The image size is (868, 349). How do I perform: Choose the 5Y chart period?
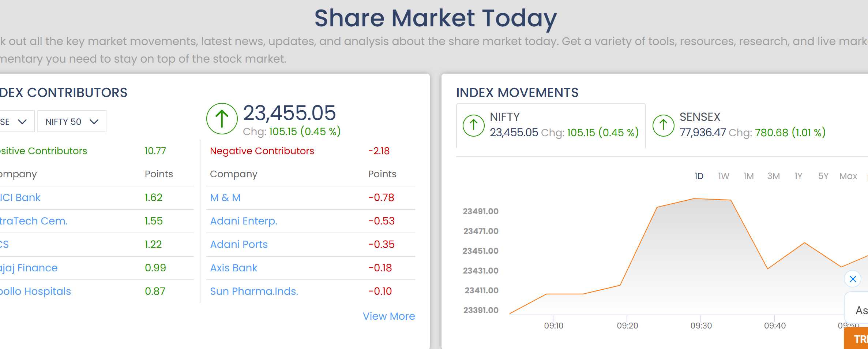click(823, 176)
